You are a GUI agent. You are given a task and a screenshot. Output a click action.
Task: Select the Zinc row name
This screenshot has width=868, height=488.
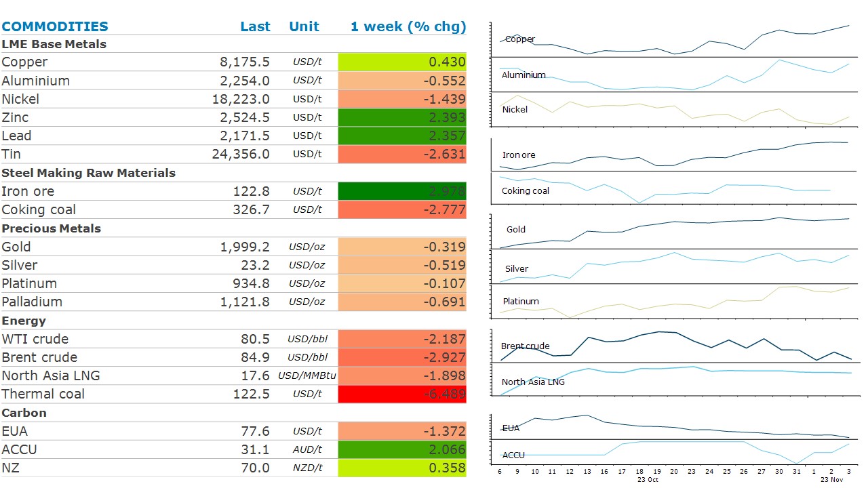[16, 117]
